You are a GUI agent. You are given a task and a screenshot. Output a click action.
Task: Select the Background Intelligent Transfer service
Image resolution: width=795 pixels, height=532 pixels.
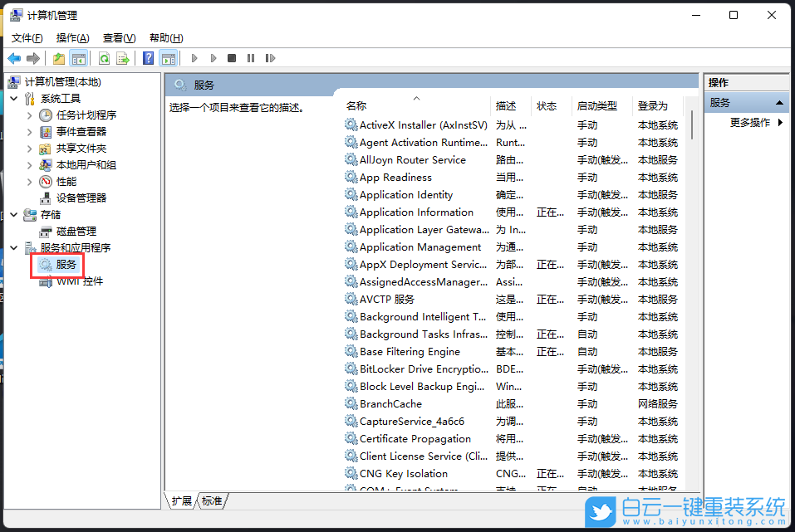tap(417, 316)
